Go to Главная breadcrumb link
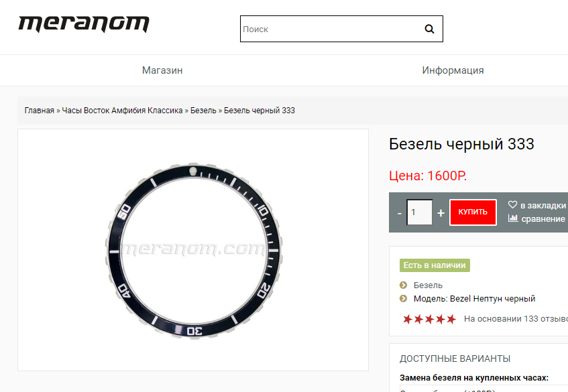The image size is (568, 392). click(39, 111)
